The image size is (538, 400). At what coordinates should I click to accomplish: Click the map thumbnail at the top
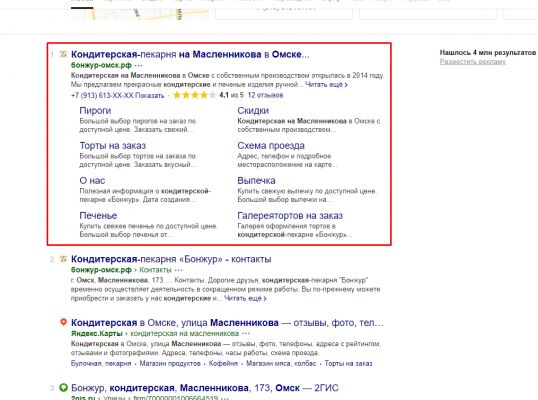[x=139, y=14]
